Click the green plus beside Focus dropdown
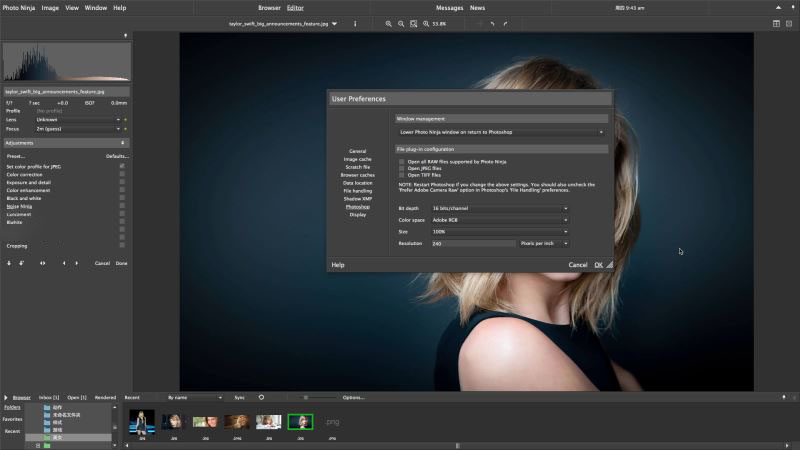Viewport: 800px width, 450px height. coord(126,129)
